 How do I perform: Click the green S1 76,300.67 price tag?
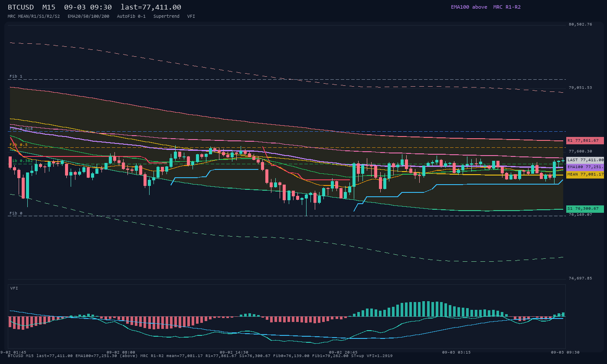click(x=585, y=209)
